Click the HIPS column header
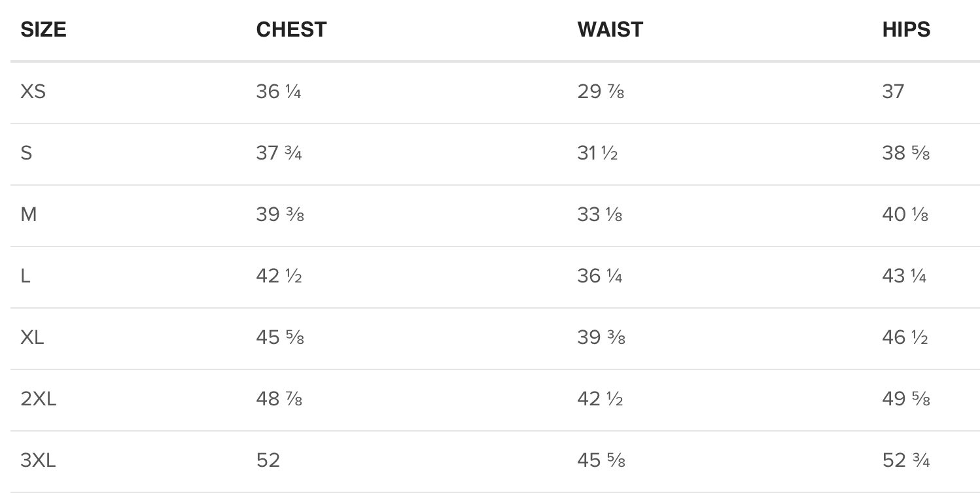Viewport: 980px width, 493px height. (906, 29)
